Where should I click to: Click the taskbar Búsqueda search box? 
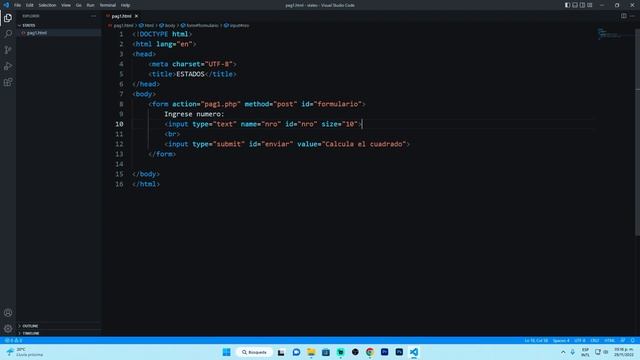click(254, 352)
